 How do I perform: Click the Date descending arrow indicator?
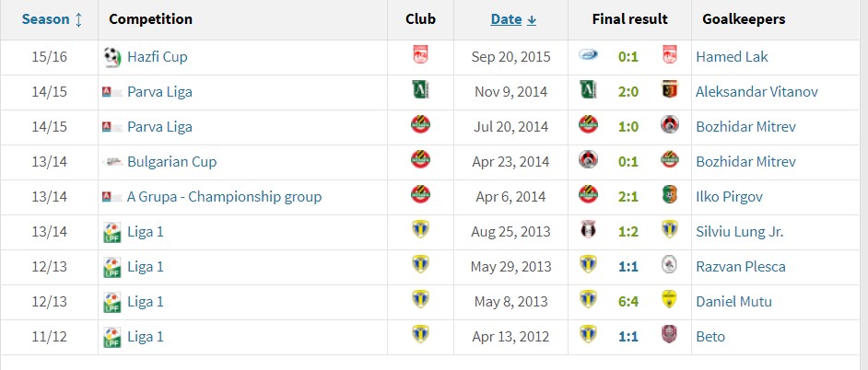point(532,20)
